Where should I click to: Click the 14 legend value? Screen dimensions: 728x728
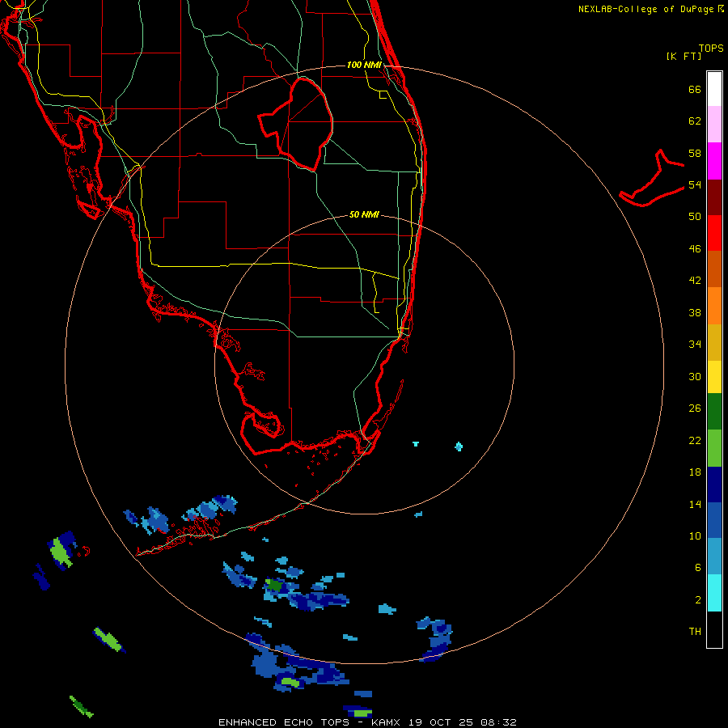point(695,504)
